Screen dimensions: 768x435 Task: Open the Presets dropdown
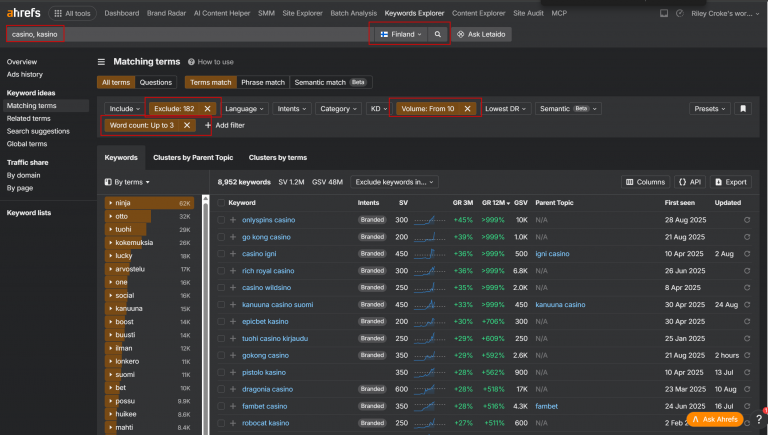pos(709,109)
